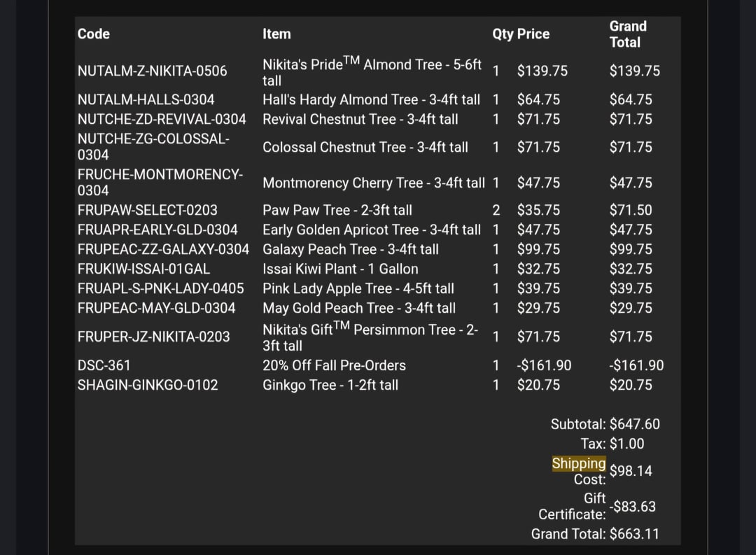The width and height of the screenshot is (756, 555).
Task: Click the Paw Paw Tree quantity of 2
Action: [496, 210]
